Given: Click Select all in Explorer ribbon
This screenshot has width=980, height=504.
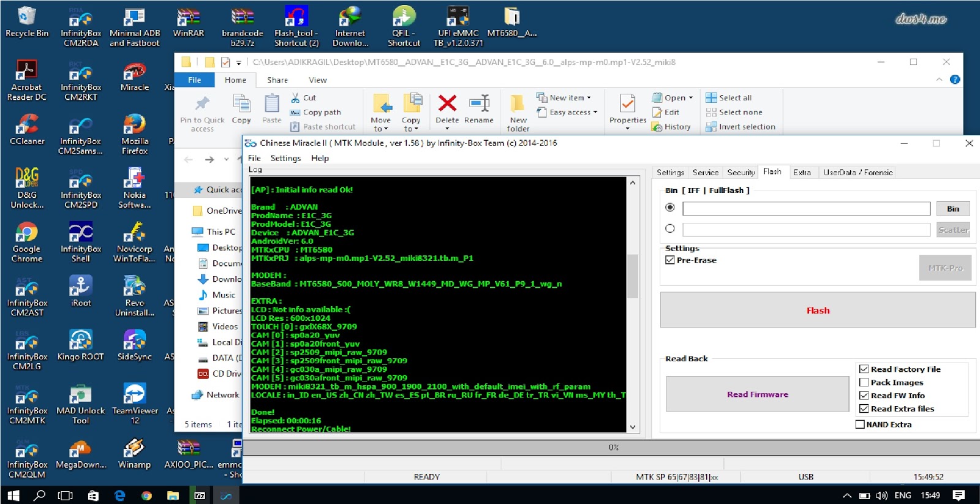Looking at the screenshot, I should coord(728,97).
